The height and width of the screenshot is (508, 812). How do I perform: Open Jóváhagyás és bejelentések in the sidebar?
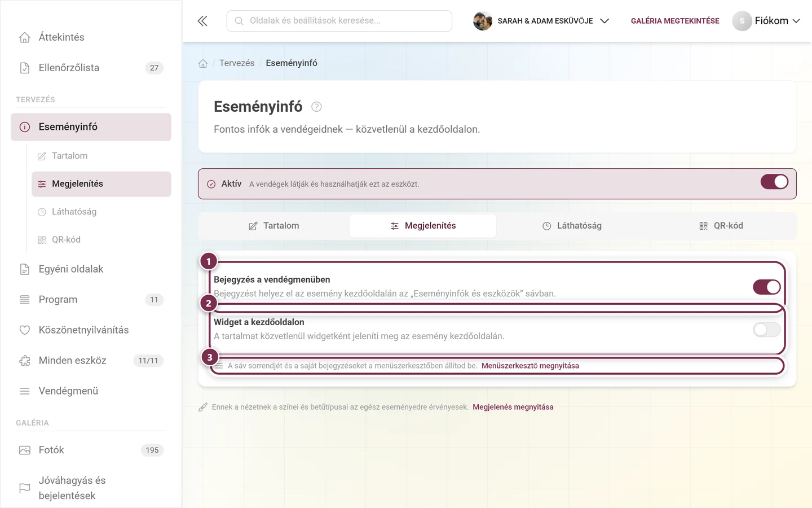(91, 488)
